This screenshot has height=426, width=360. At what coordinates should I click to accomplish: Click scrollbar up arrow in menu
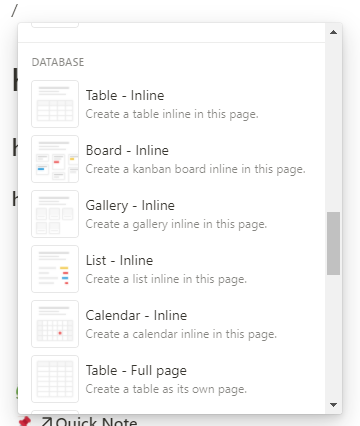(333, 32)
